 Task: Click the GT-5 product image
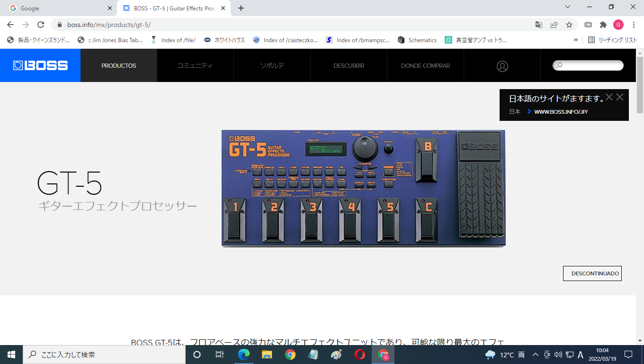coord(364,188)
